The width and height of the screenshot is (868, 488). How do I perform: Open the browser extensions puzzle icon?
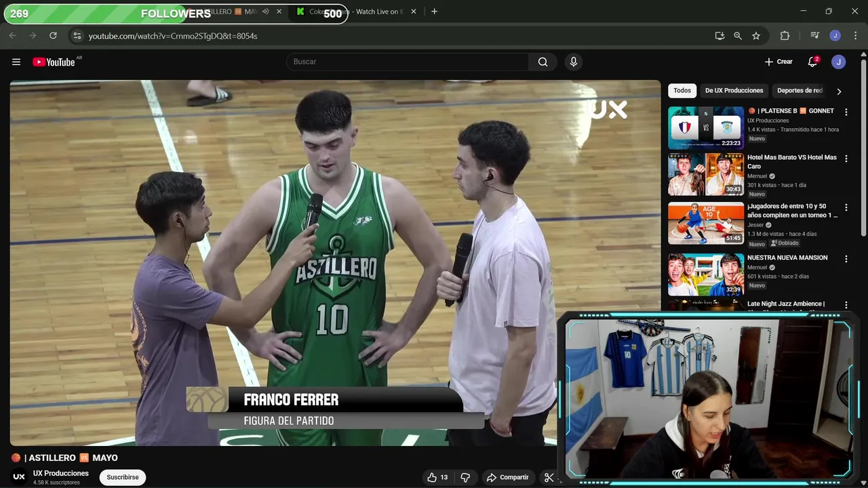click(x=785, y=36)
